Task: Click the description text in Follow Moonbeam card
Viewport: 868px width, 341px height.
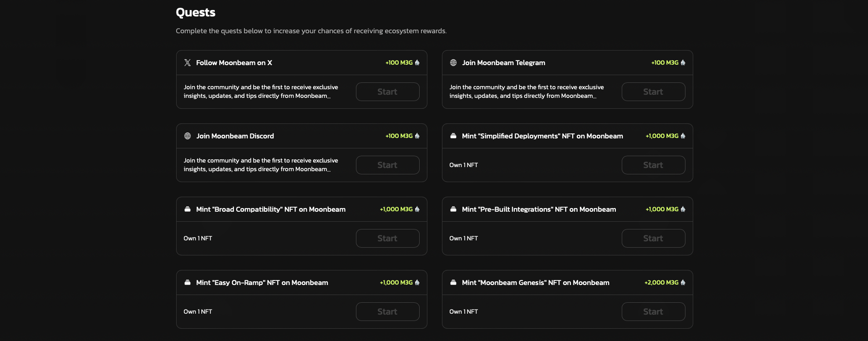Action: pos(261,92)
